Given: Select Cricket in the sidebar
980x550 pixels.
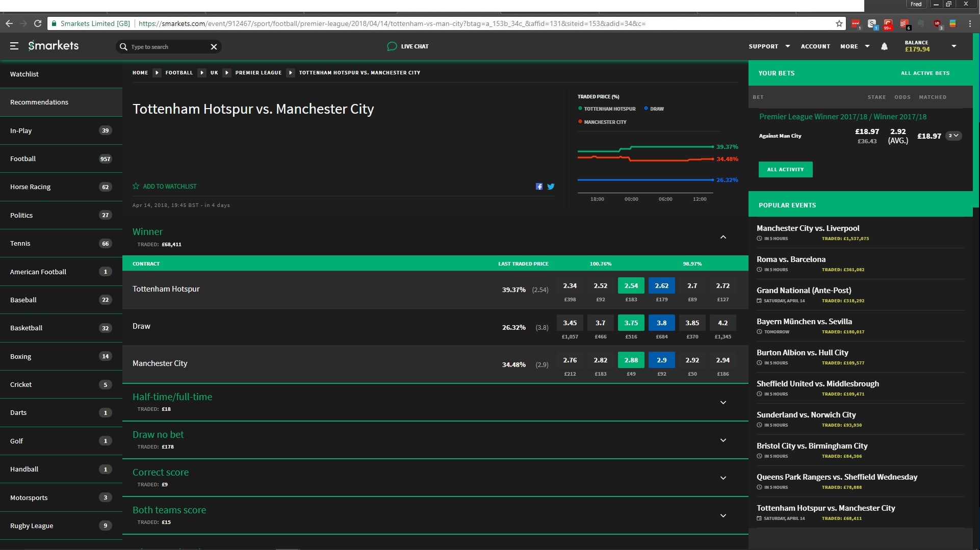Looking at the screenshot, I should pyautogui.click(x=61, y=384).
